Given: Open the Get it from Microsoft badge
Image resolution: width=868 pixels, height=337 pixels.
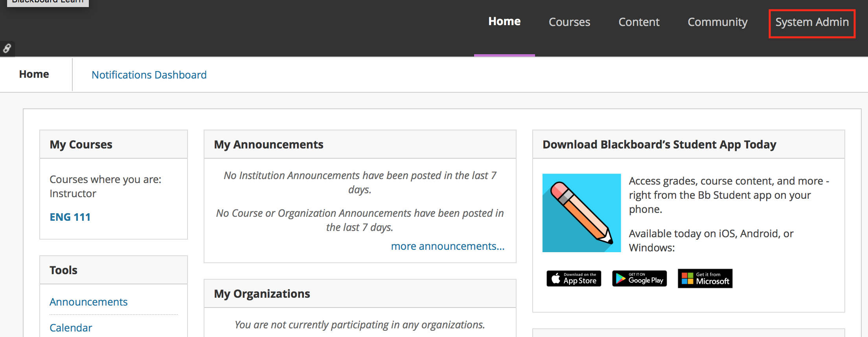Looking at the screenshot, I should tap(705, 278).
